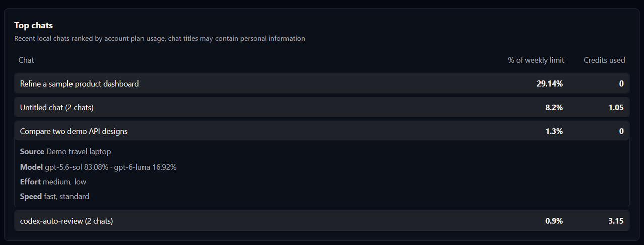Click the 'Source Demo travel laptop' detail line
This screenshot has width=644, height=245.
65,151
